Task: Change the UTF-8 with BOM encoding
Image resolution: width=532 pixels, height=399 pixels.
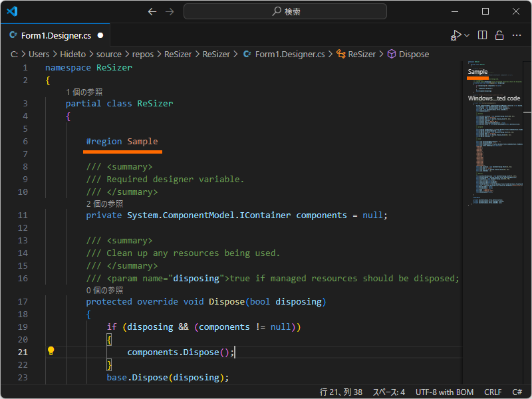Action: (444, 392)
